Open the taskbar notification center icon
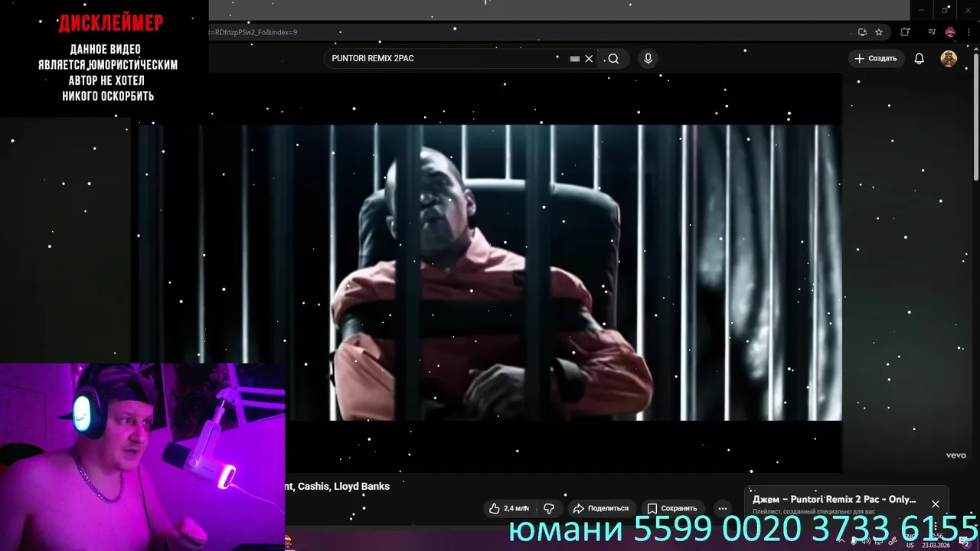This screenshot has width=980, height=551. point(965,541)
